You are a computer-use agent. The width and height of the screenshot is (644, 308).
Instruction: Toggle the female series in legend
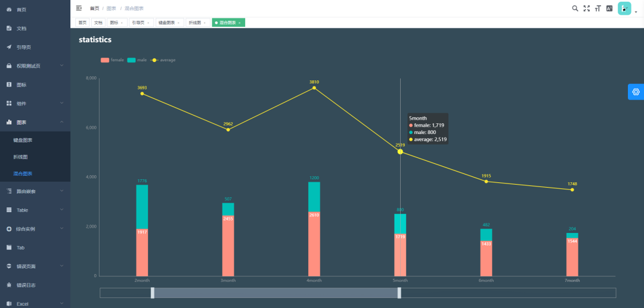click(112, 60)
